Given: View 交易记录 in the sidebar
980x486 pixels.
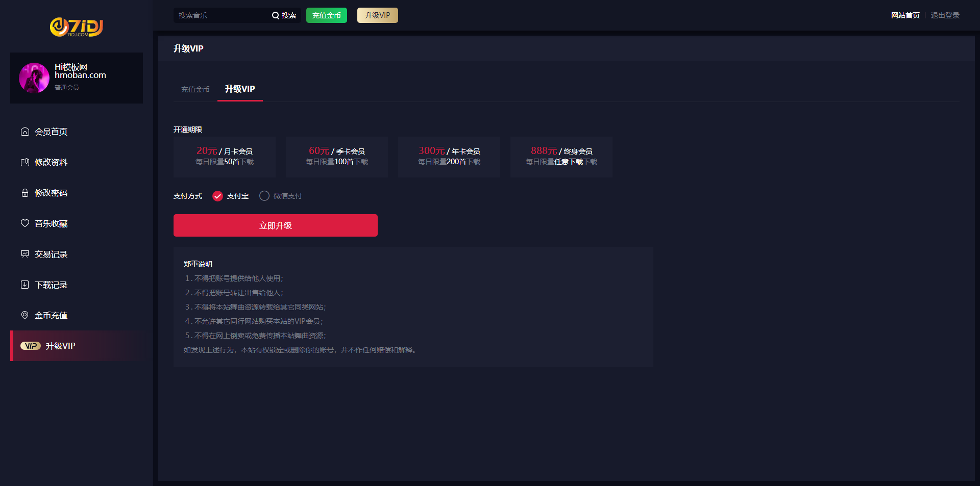Looking at the screenshot, I should [x=77, y=254].
